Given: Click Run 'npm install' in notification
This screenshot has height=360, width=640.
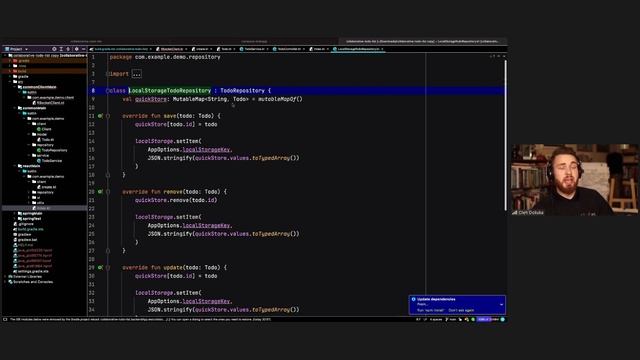Looking at the screenshot, I should point(430,310).
